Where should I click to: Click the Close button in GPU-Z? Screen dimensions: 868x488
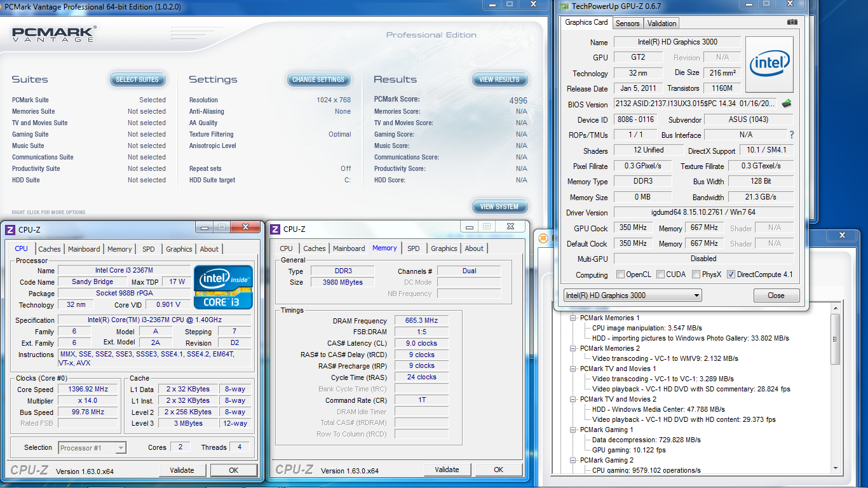click(x=776, y=295)
